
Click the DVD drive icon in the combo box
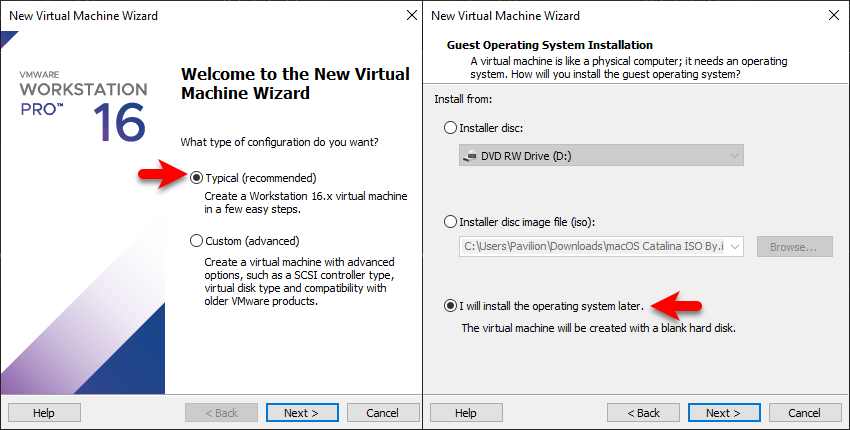click(469, 156)
